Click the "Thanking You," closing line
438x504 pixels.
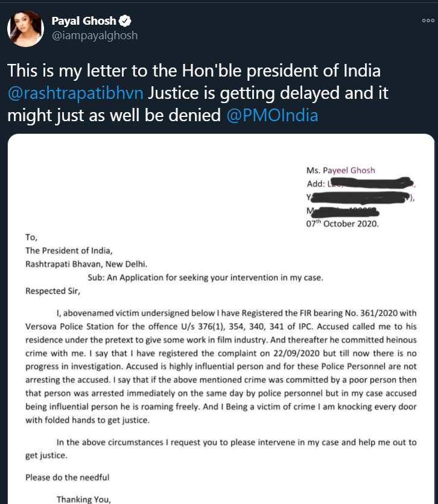click(84, 499)
